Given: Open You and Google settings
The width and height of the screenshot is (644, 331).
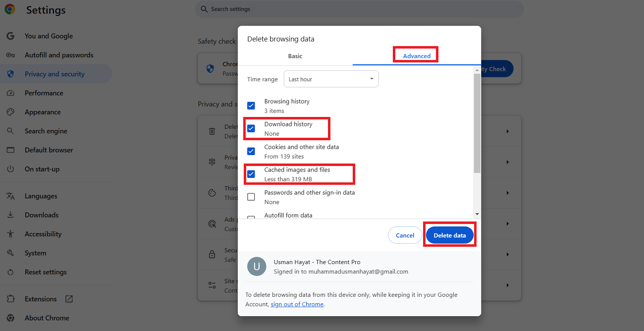Looking at the screenshot, I should 49,36.
